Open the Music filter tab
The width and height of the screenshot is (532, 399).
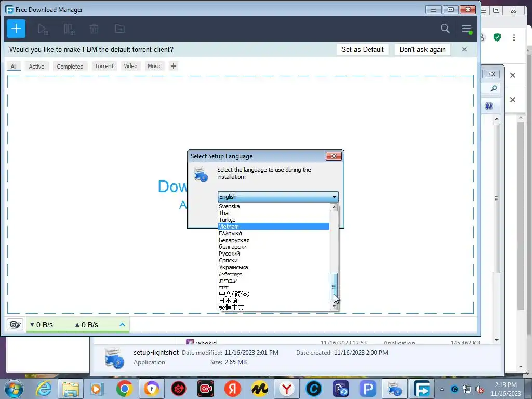click(x=154, y=66)
